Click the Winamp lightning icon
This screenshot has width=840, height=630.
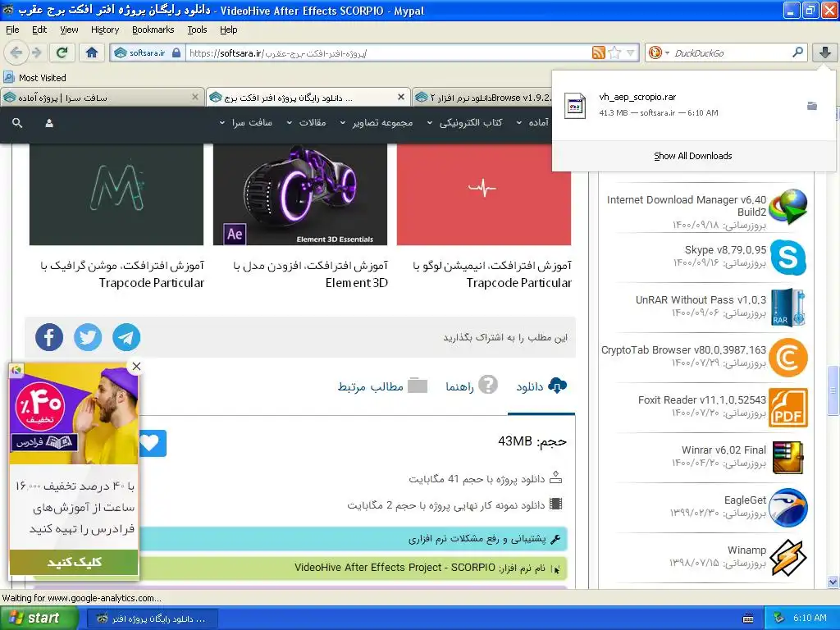[x=788, y=558]
